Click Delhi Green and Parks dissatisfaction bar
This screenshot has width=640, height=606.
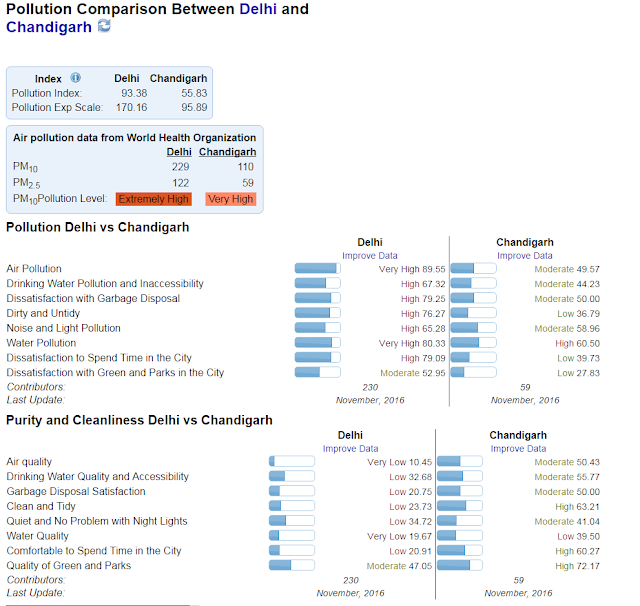pyautogui.click(x=318, y=372)
